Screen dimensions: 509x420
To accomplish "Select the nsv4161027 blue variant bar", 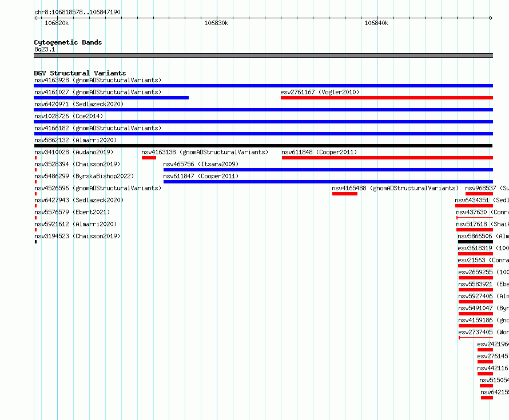I will point(111,98).
